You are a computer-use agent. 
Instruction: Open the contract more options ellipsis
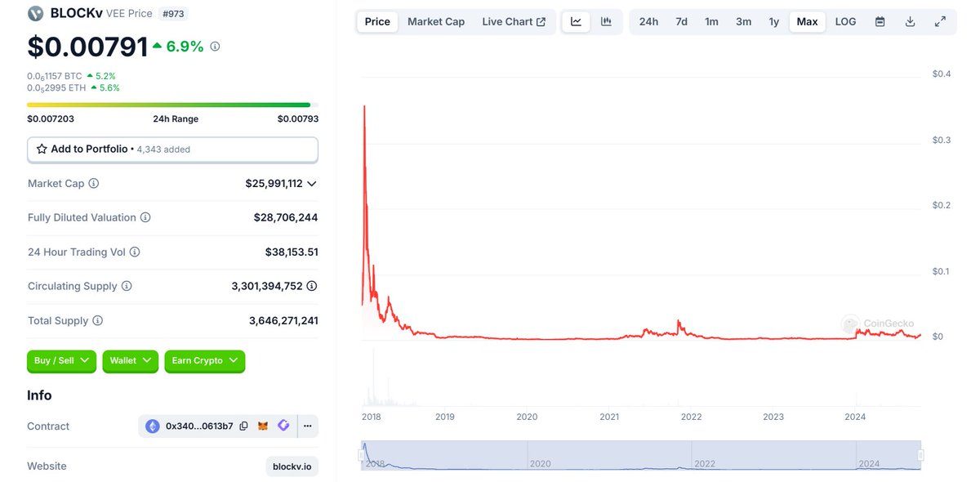308,426
